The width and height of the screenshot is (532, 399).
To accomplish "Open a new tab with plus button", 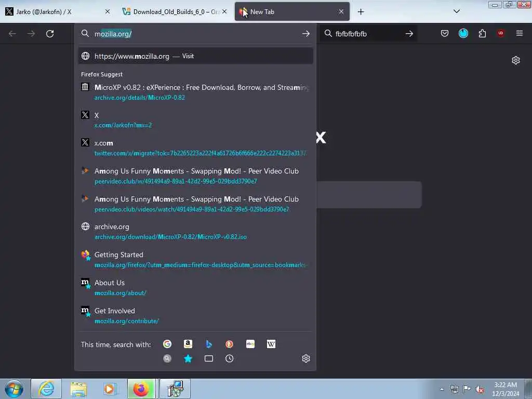I will click(361, 12).
